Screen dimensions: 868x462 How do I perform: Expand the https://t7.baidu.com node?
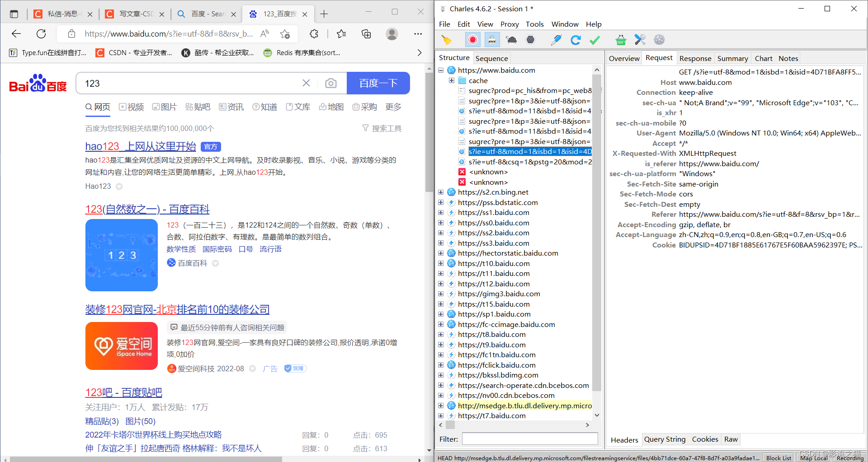pyautogui.click(x=441, y=416)
